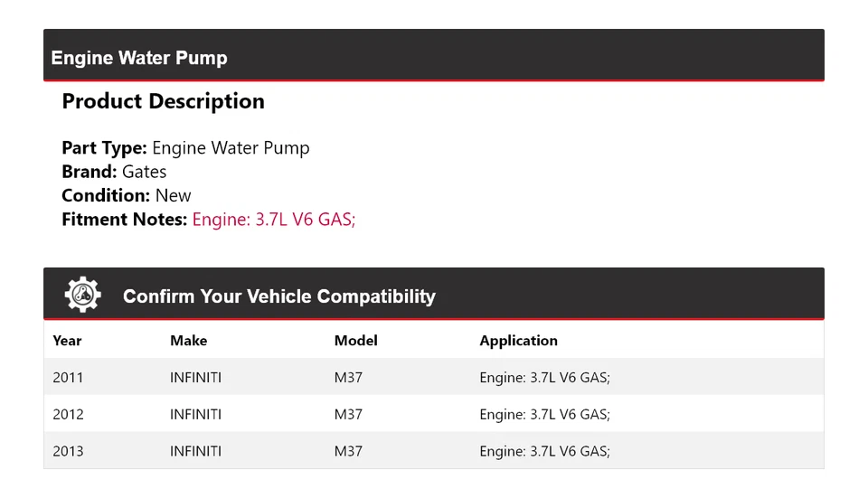Click INFINITI in the 2013 row
868x498 pixels.
pos(195,451)
